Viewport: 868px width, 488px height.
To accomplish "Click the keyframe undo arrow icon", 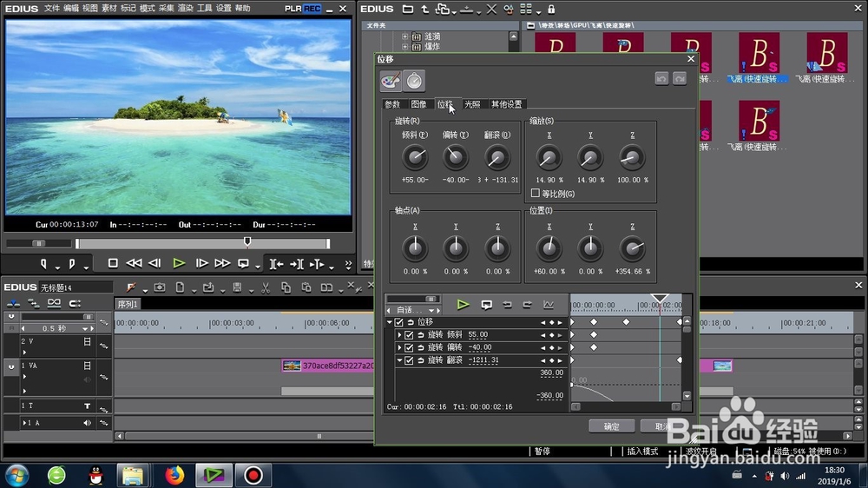I will 507,305.
